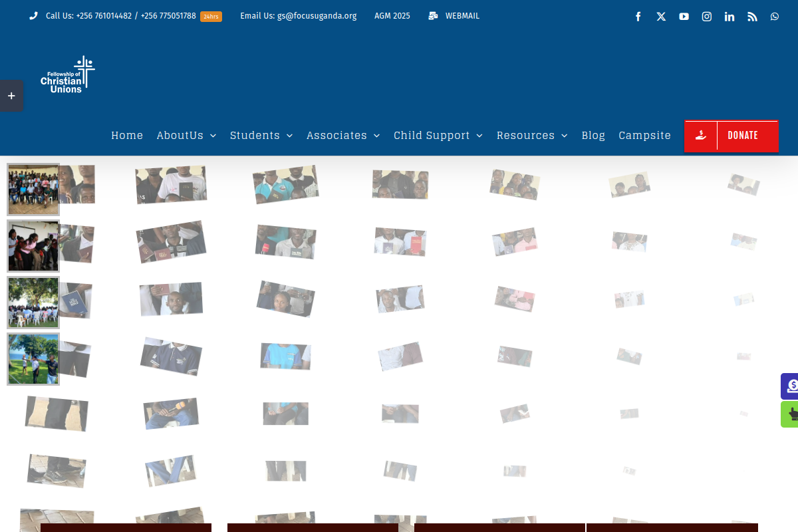The width and height of the screenshot is (798, 532).
Task: Open the YouTube social icon
Action: pos(684,17)
